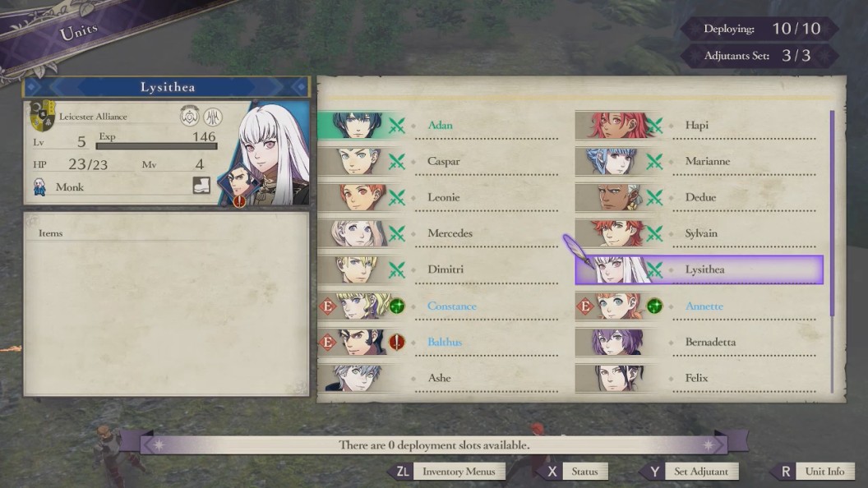Image resolution: width=868 pixels, height=488 pixels.
Task: Click the boot movement icon in unit panel
Action: click(x=201, y=185)
